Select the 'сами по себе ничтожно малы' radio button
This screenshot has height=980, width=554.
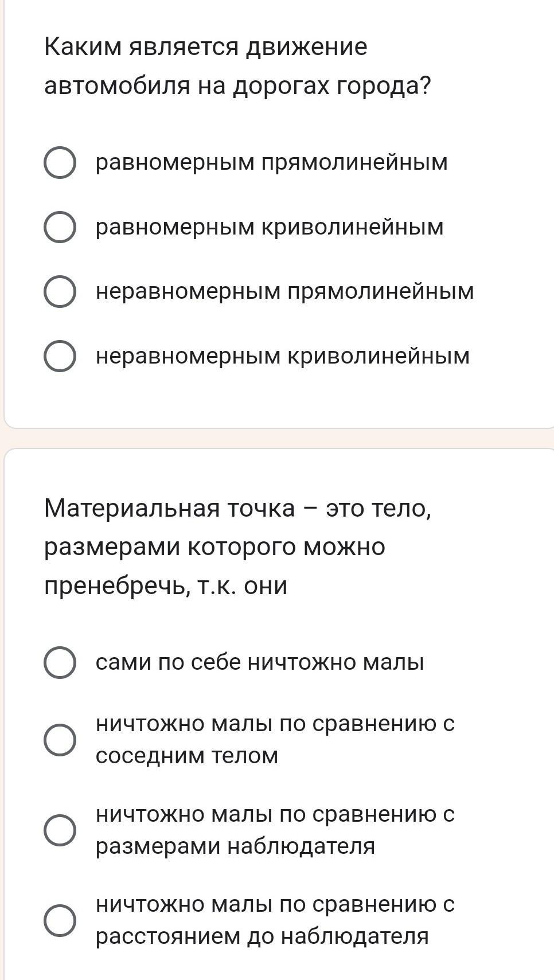coord(60,662)
